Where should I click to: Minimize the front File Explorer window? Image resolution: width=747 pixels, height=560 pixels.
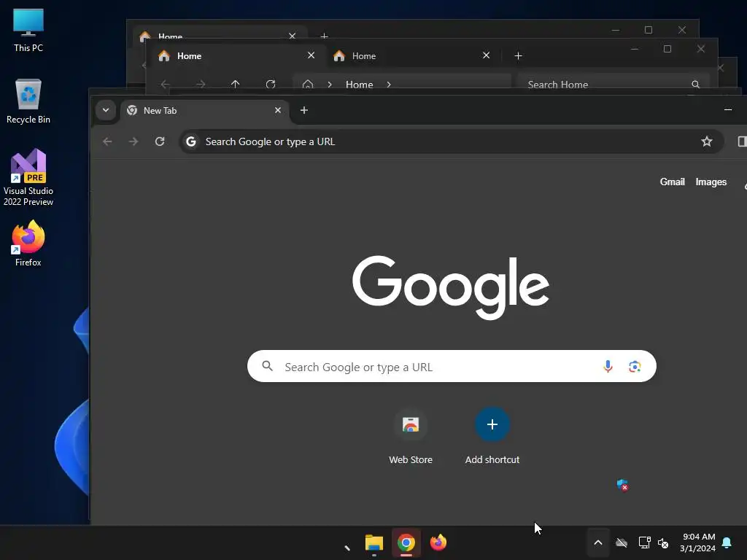(635, 49)
